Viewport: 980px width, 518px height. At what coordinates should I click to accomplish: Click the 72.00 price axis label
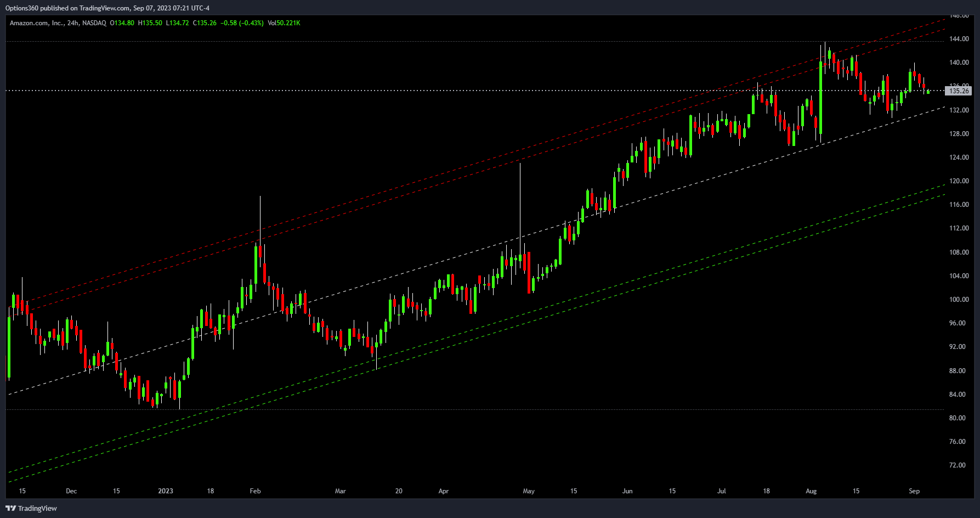click(x=957, y=465)
